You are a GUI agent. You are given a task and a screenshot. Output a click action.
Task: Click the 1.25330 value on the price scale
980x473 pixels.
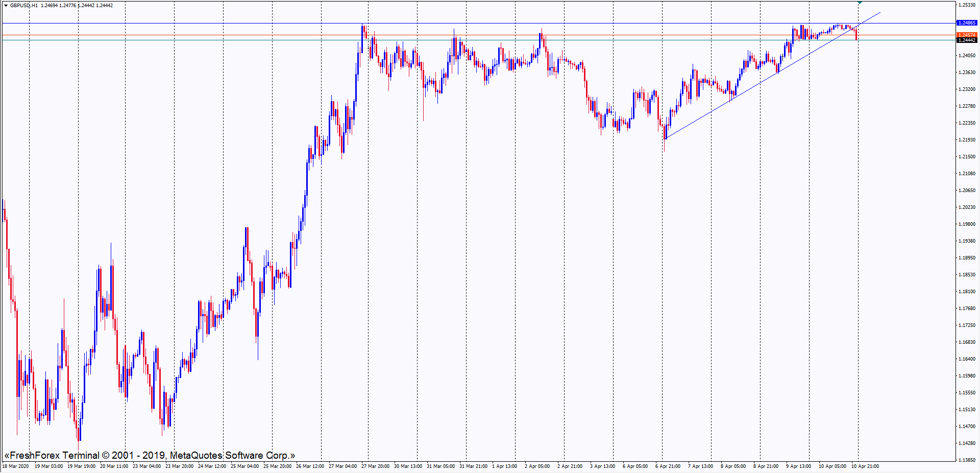tap(967, 5)
